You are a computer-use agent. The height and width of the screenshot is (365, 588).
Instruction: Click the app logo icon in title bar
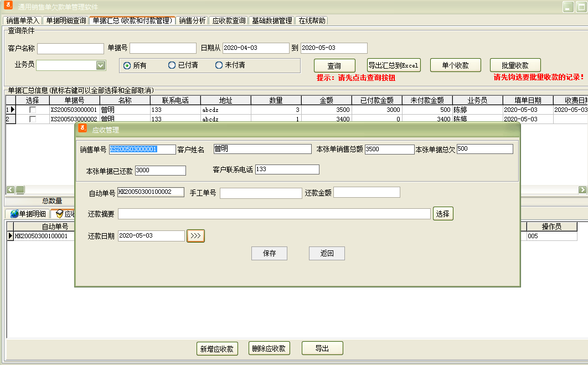8,5
